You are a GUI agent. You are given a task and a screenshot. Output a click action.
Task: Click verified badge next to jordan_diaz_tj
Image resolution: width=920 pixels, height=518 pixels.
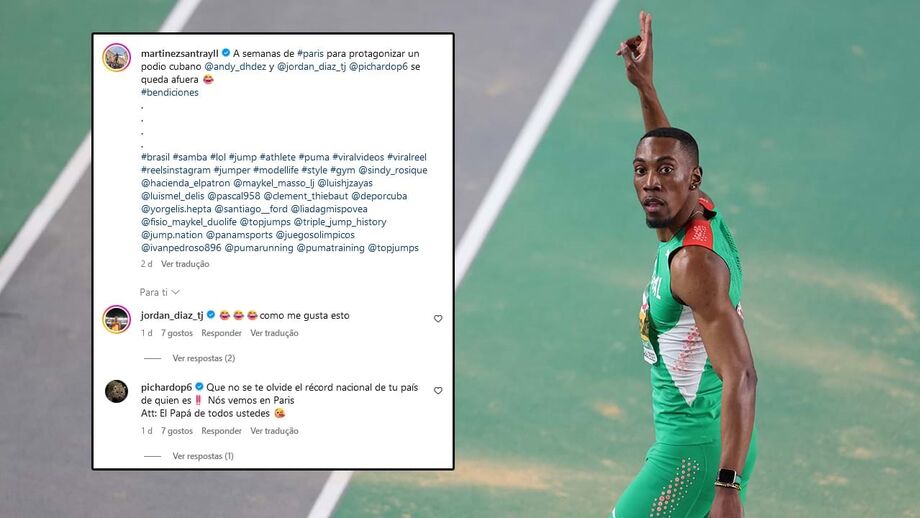point(211,315)
